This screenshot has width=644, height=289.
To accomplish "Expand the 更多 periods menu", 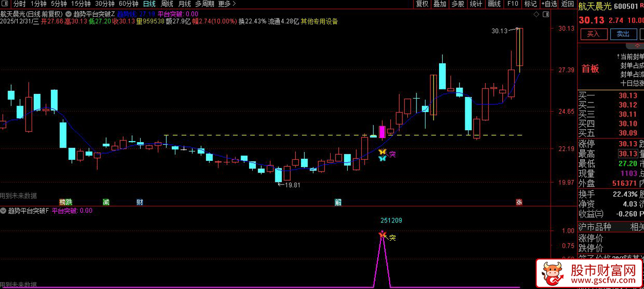I will pyautogui.click(x=226, y=4).
